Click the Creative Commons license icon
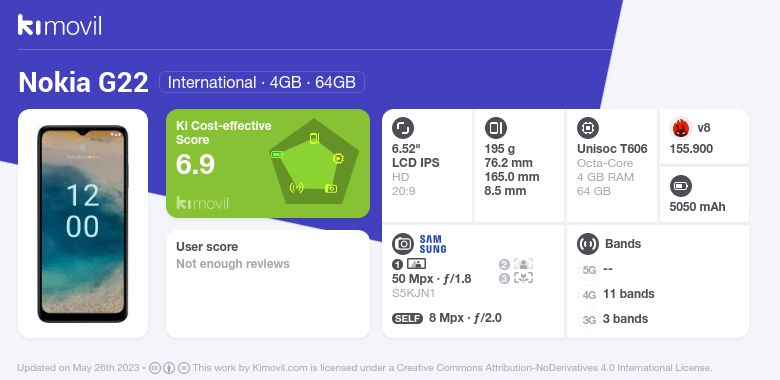The width and height of the screenshot is (780, 380). 155,368
